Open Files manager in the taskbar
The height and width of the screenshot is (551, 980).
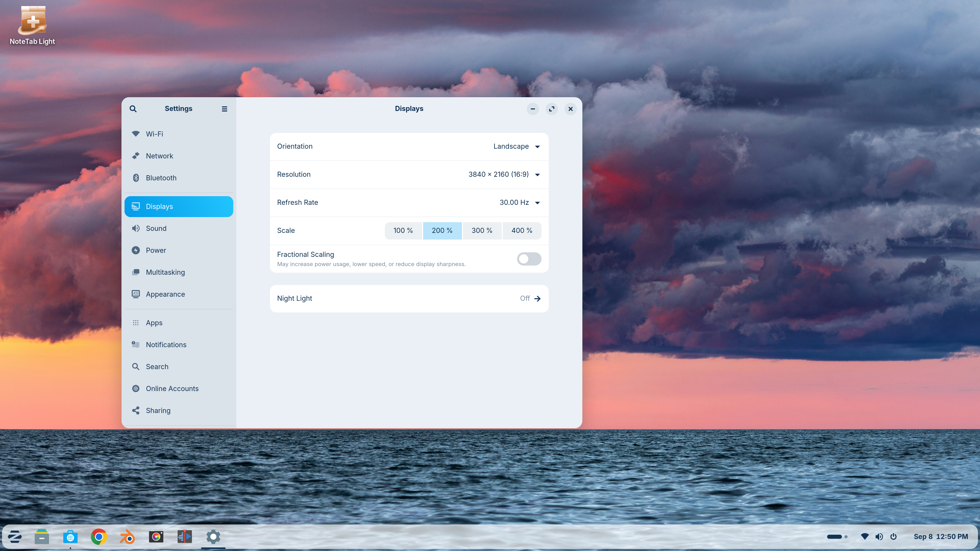pyautogui.click(x=42, y=536)
